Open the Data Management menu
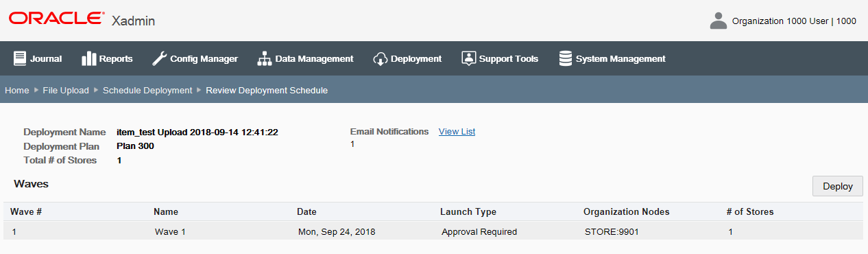Image resolution: width=868 pixels, height=254 pixels. coord(305,58)
